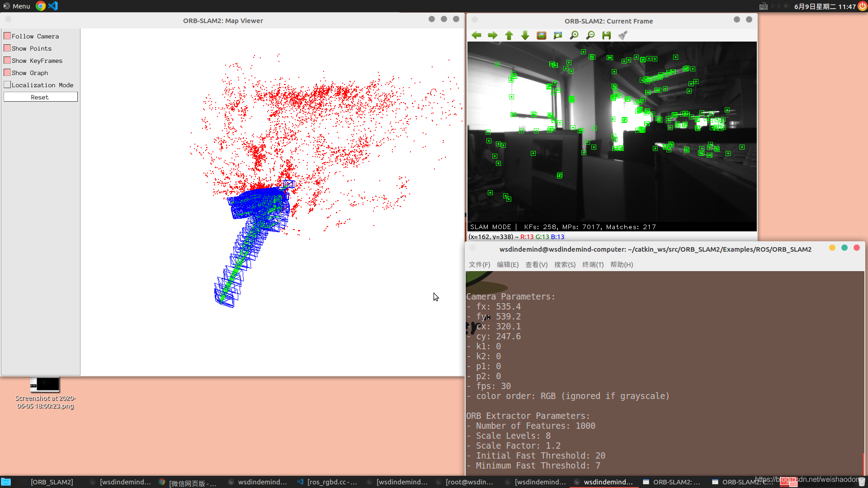Pan up with the green up arrow

(x=509, y=35)
